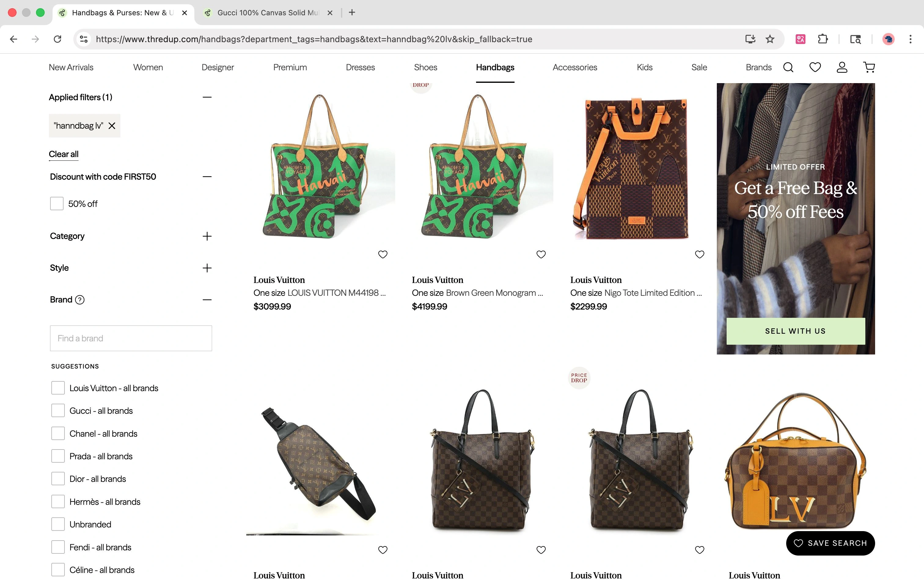The image size is (924, 580).
Task: Check Prada - all brands
Action: click(x=58, y=456)
